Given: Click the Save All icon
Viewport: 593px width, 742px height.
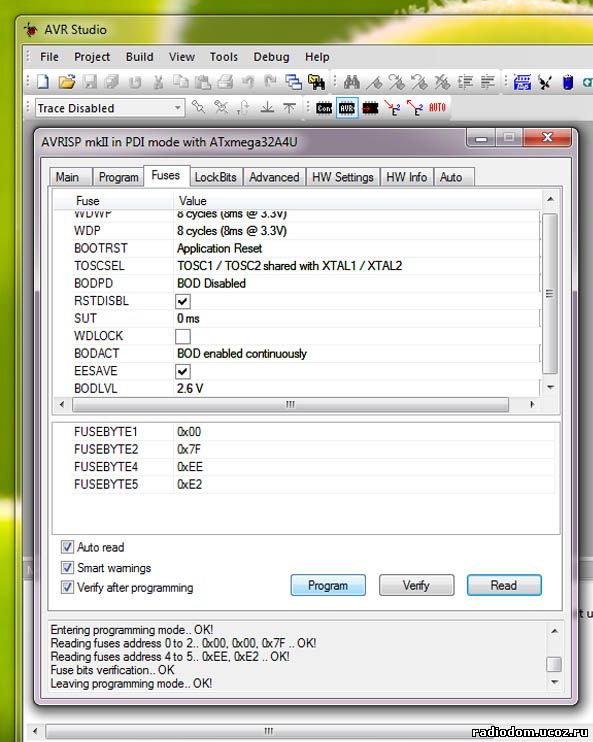Looking at the screenshot, I should [112, 82].
